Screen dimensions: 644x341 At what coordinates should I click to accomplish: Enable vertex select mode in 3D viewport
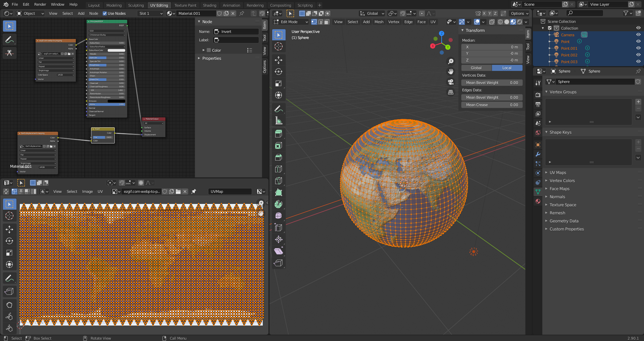pyautogui.click(x=314, y=22)
